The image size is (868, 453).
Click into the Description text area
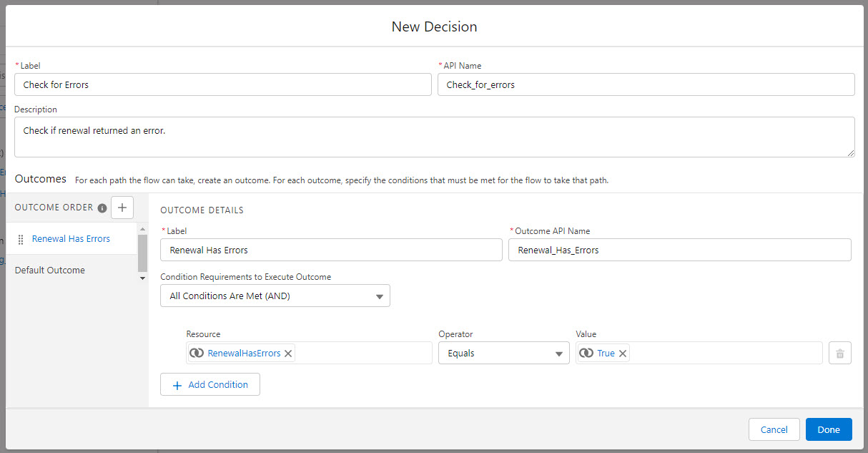coord(434,137)
